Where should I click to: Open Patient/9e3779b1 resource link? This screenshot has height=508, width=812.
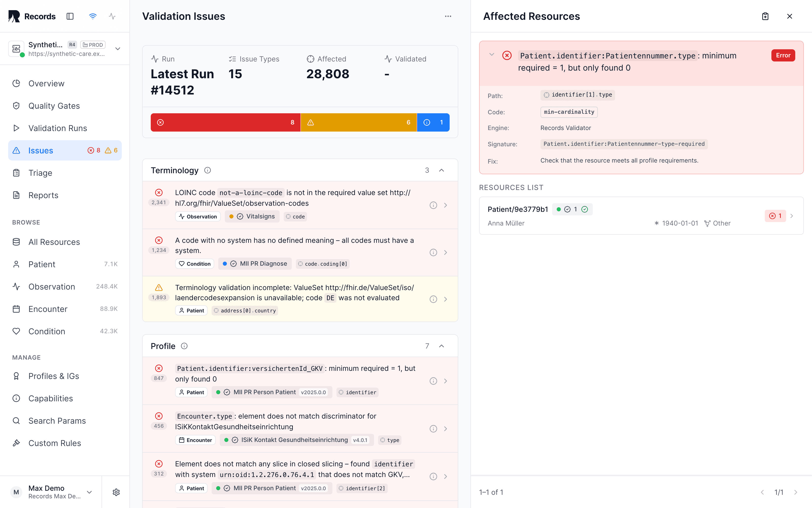click(518, 209)
